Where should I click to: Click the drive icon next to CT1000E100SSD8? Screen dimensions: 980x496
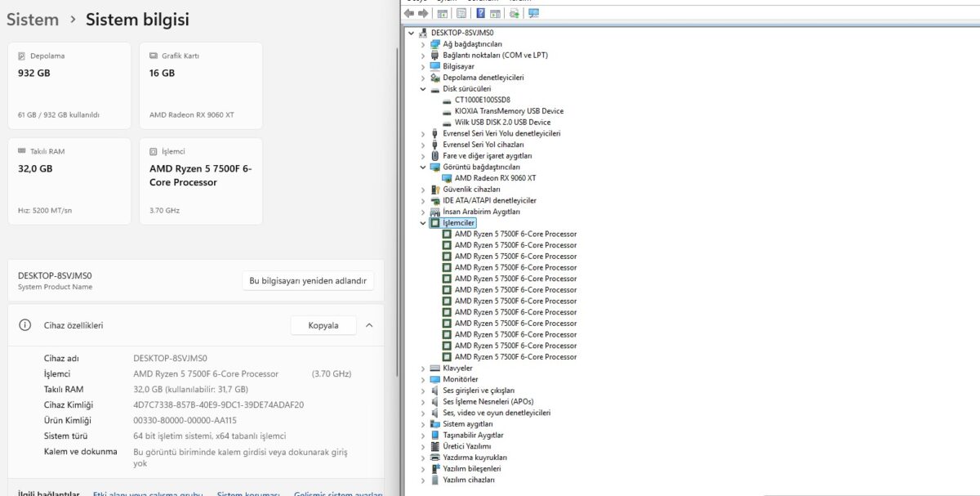(447, 100)
